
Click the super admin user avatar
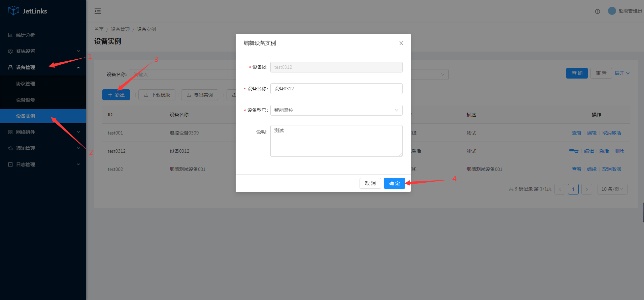pyautogui.click(x=612, y=11)
